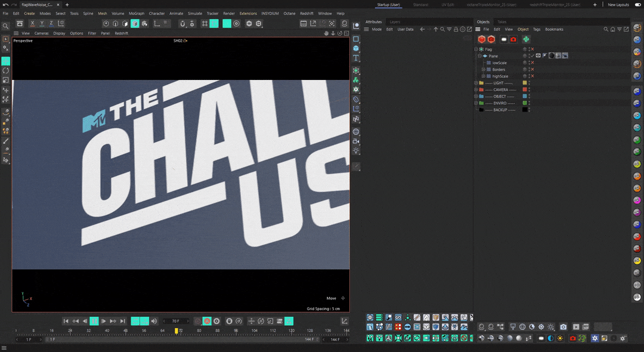Pause playback with the highlighted button
Viewport: 644px width, 352px height.
[x=94, y=321]
